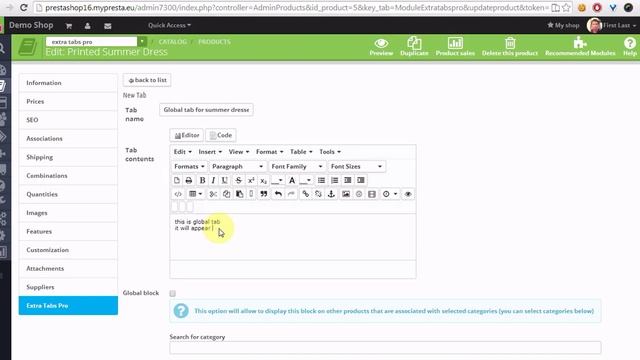Open the background color picker dropdown
This screenshot has height=360, width=640.
click(309, 180)
